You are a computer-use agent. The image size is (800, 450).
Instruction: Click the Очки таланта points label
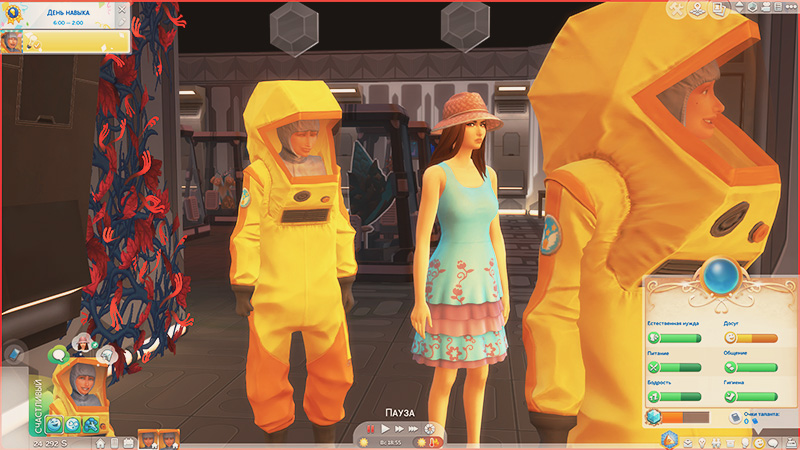(762, 414)
